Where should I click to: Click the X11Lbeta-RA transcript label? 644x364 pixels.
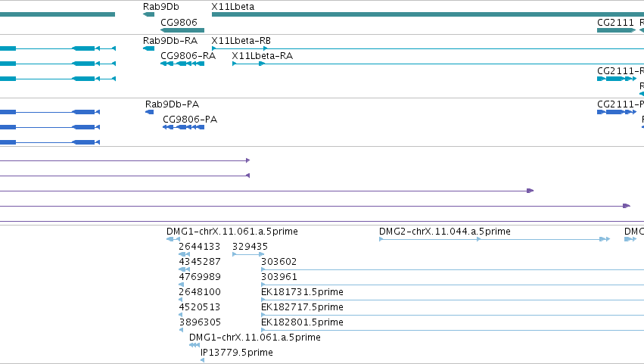click(262, 56)
